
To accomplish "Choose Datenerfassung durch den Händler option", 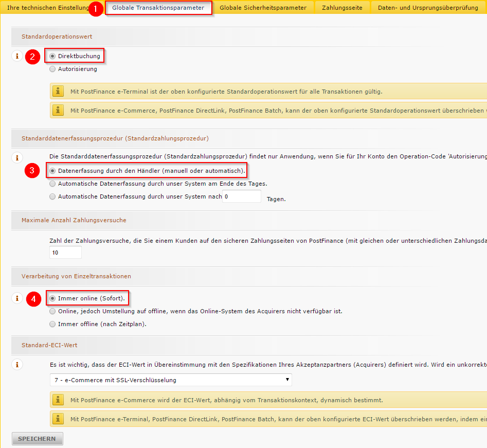I will point(52,171).
